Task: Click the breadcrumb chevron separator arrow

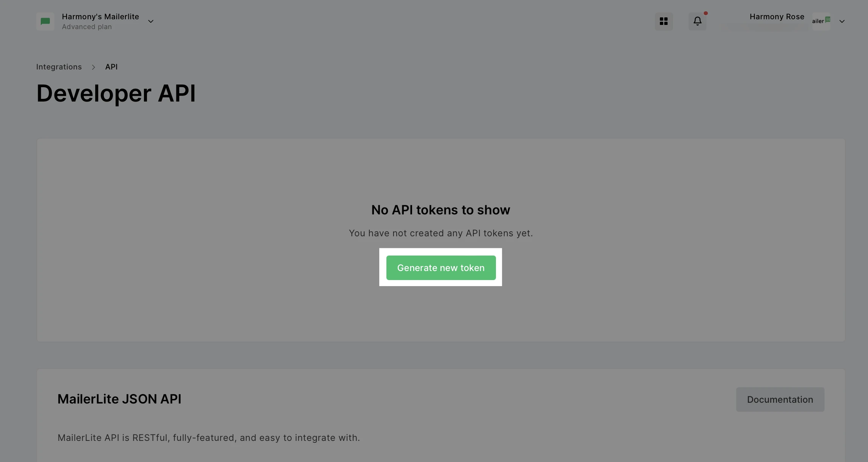Action: pyautogui.click(x=93, y=67)
